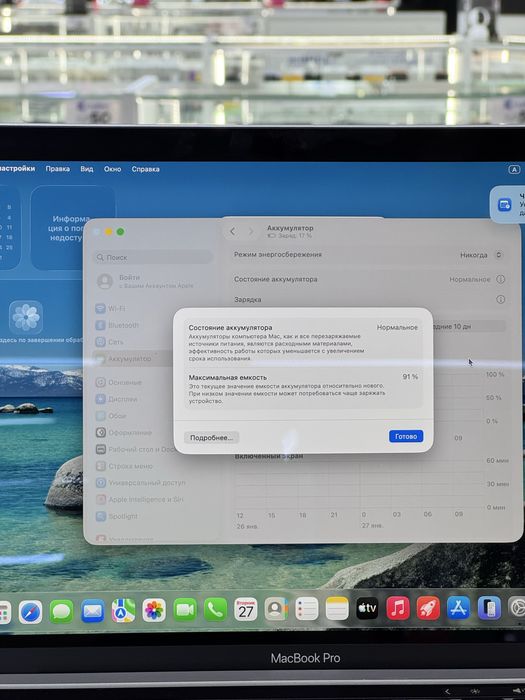Open the yellow Notes app in Dock

pyautogui.click(x=337, y=608)
